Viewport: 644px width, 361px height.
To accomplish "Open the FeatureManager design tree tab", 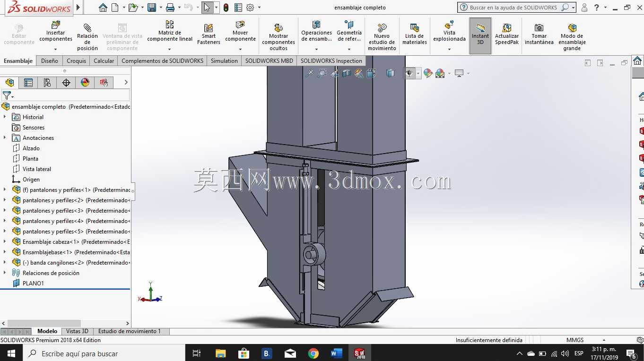I will pyautogui.click(x=9, y=83).
